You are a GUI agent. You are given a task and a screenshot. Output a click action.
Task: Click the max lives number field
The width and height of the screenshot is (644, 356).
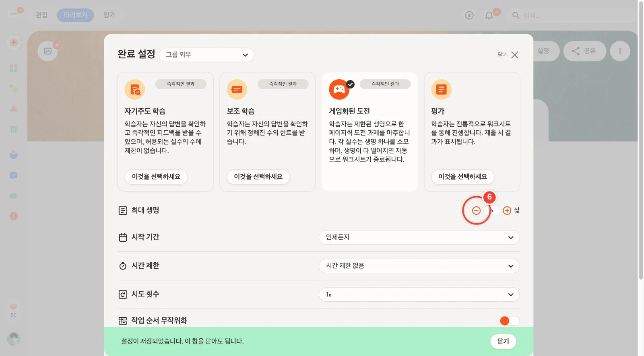click(492, 210)
